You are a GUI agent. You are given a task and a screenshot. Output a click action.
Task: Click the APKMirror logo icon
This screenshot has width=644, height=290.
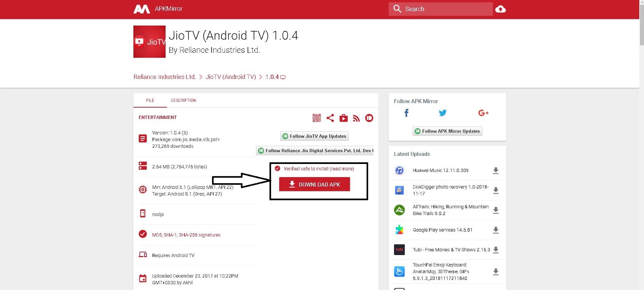coord(142,9)
